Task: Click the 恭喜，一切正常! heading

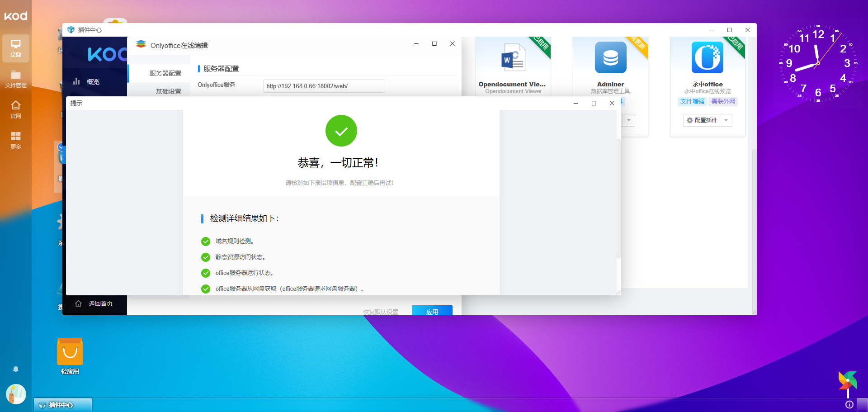Action: (x=338, y=163)
